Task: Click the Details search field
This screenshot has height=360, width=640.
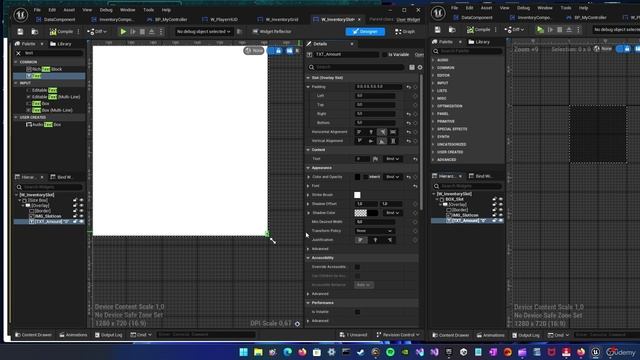Action: click(x=356, y=67)
